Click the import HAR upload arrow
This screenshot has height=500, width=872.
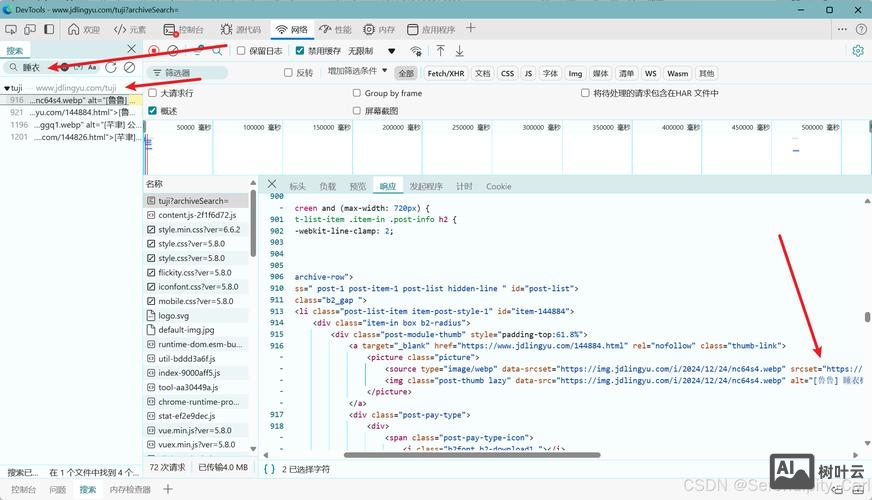point(440,50)
